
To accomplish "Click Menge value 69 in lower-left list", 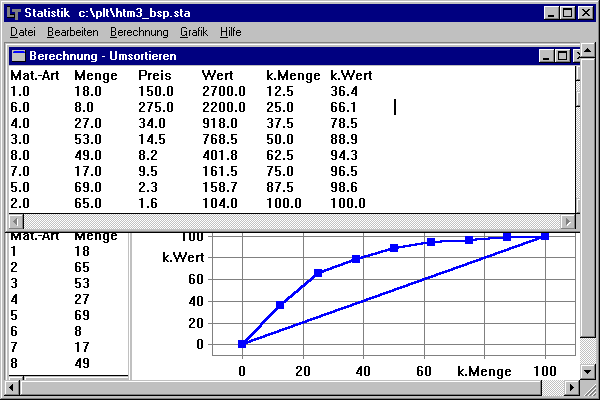I will (x=82, y=314).
